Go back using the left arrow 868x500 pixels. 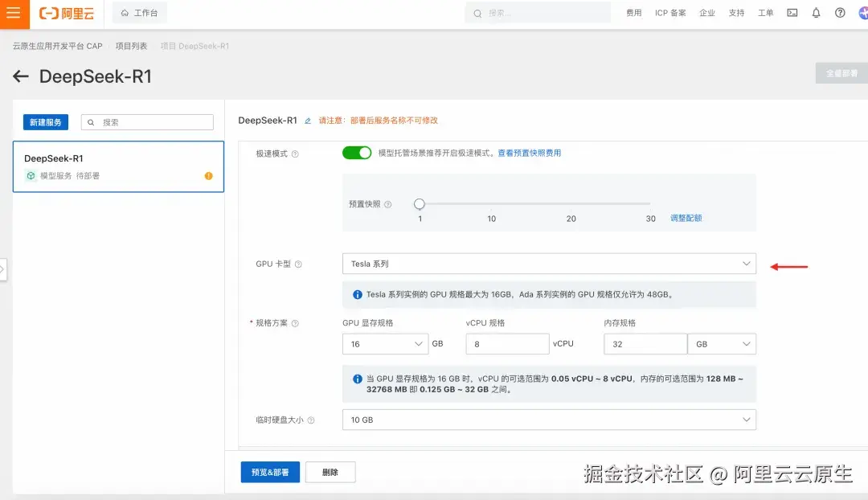click(x=20, y=76)
